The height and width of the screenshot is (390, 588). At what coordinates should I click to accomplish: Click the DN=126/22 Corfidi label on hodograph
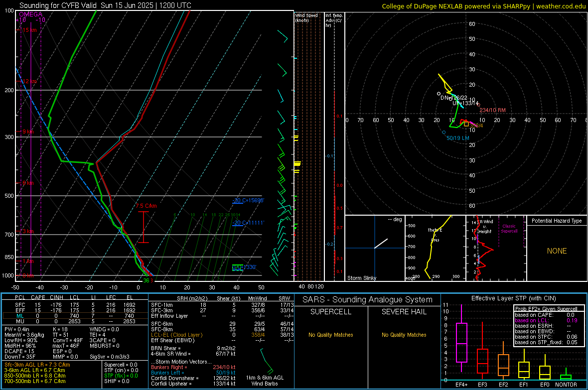click(x=454, y=98)
